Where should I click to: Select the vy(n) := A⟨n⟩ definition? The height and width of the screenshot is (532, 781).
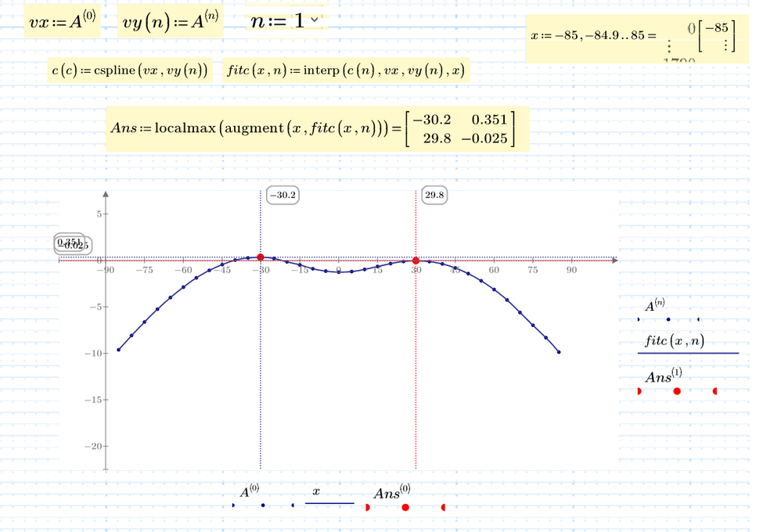coord(171,21)
